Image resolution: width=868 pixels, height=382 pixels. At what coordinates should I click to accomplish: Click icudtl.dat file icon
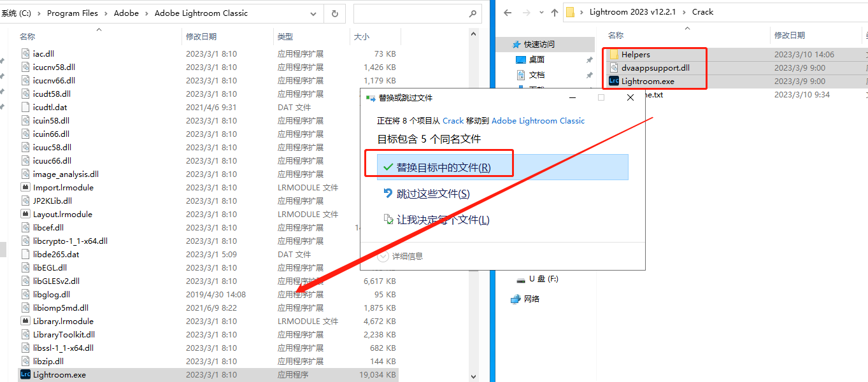25,107
